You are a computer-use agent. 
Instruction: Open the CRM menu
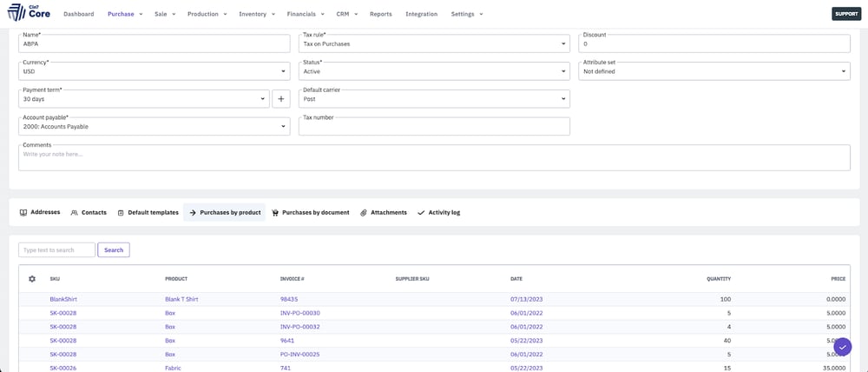(x=347, y=14)
